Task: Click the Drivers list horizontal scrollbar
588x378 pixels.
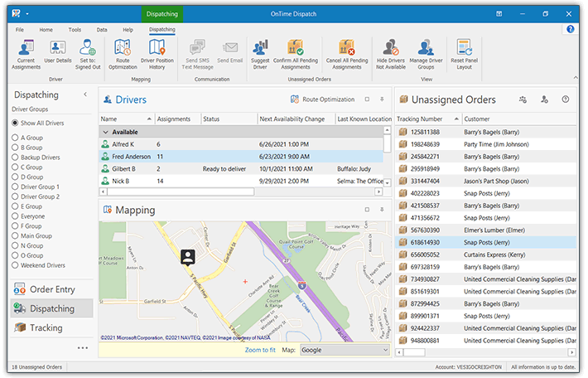Action: (x=181, y=191)
